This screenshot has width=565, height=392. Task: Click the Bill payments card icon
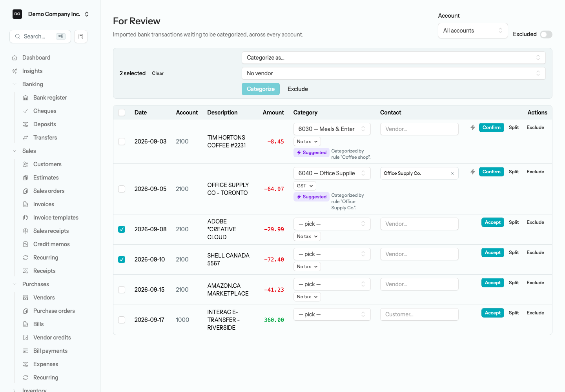26,351
